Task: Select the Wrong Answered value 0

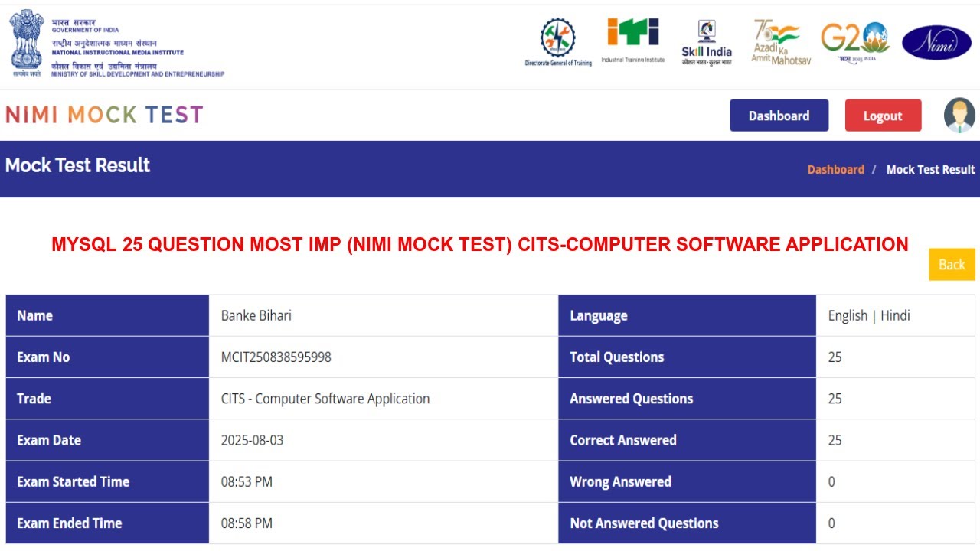Action: tap(831, 481)
